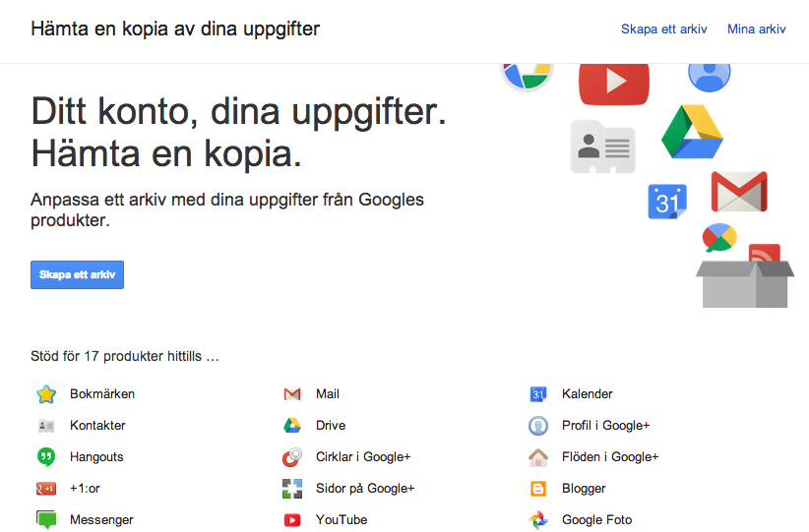This screenshot has width=809, height=532.
Task: Select the +1:or label
Action: coord(85,489)
